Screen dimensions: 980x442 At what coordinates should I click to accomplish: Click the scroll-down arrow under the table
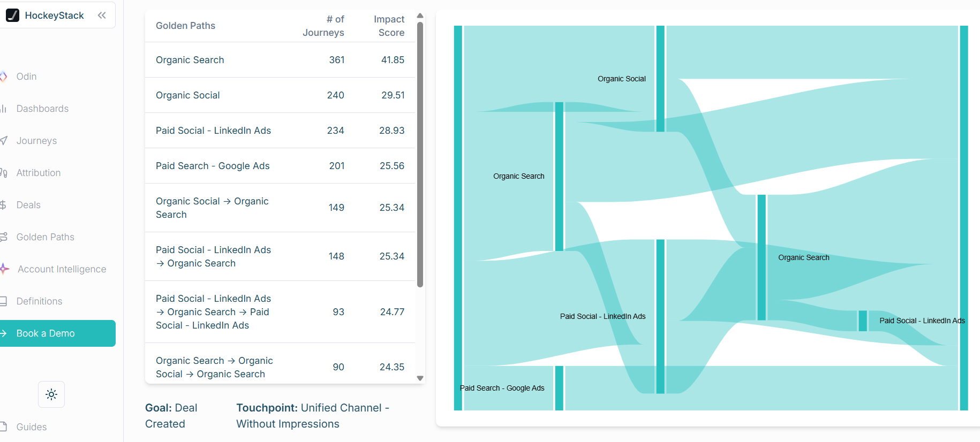pos(420,378)
